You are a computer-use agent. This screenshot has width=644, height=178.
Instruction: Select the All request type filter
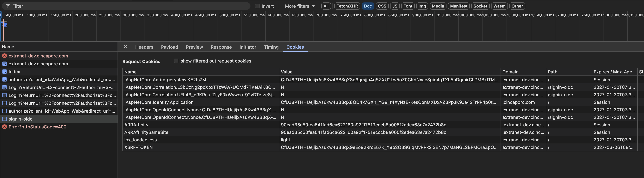(x=326, y=6)
